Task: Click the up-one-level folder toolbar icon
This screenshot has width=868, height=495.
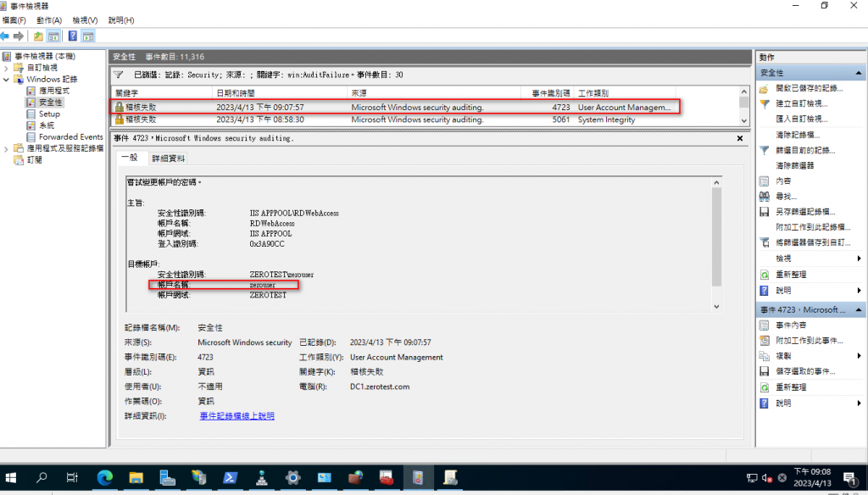Action: [38, 36]
